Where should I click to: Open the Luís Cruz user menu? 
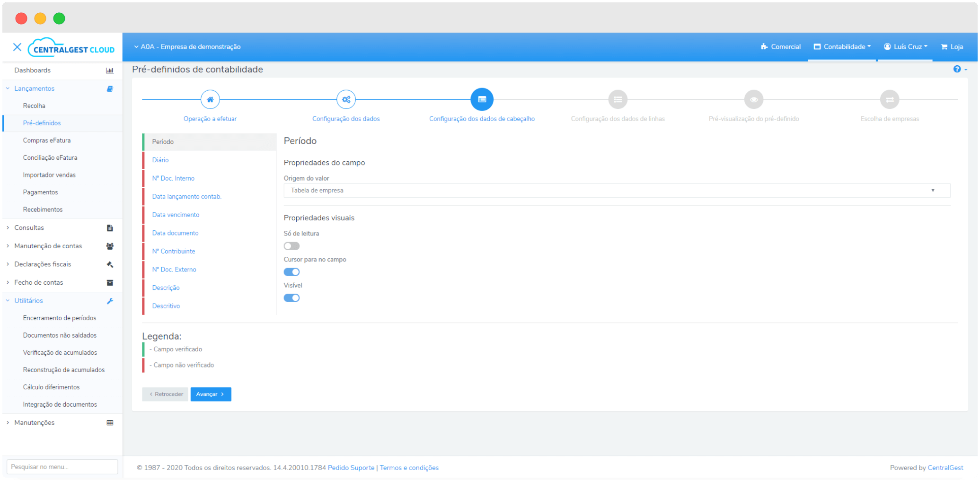tap(905, 47)
